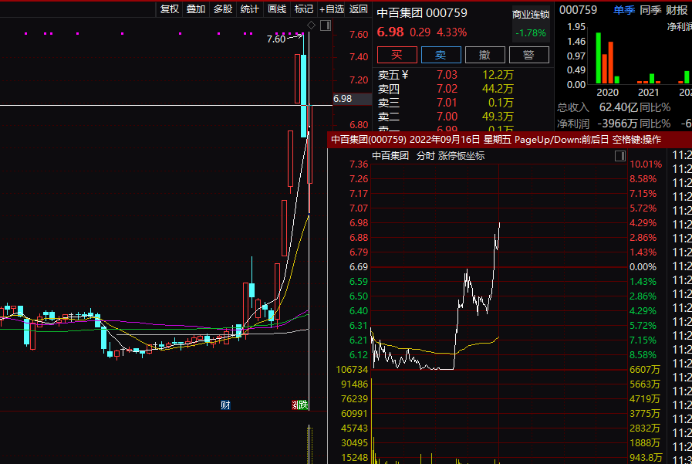Click the 撤 cancel order button

coord(485,55)
